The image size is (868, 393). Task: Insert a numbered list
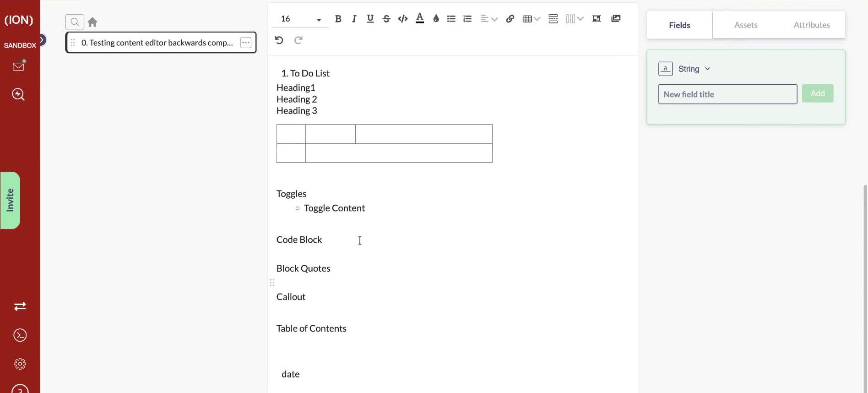[467, 19]
